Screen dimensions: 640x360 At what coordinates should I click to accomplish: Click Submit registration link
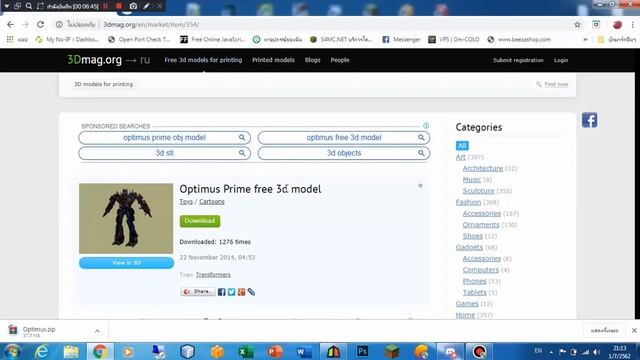click(x=518, y=60)
